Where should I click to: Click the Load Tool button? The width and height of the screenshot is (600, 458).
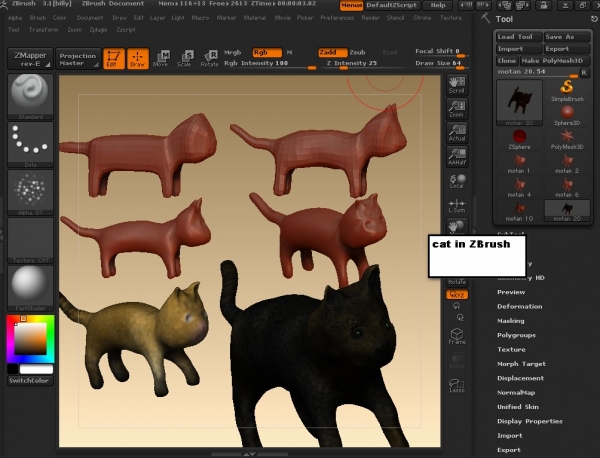tap(519, 37)
